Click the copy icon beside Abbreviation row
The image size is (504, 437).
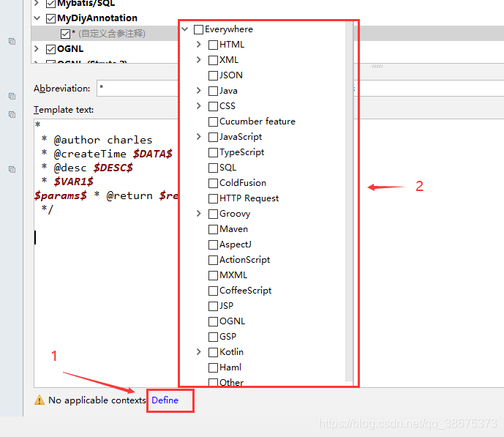pyautogui.click(x=12, y=96)
